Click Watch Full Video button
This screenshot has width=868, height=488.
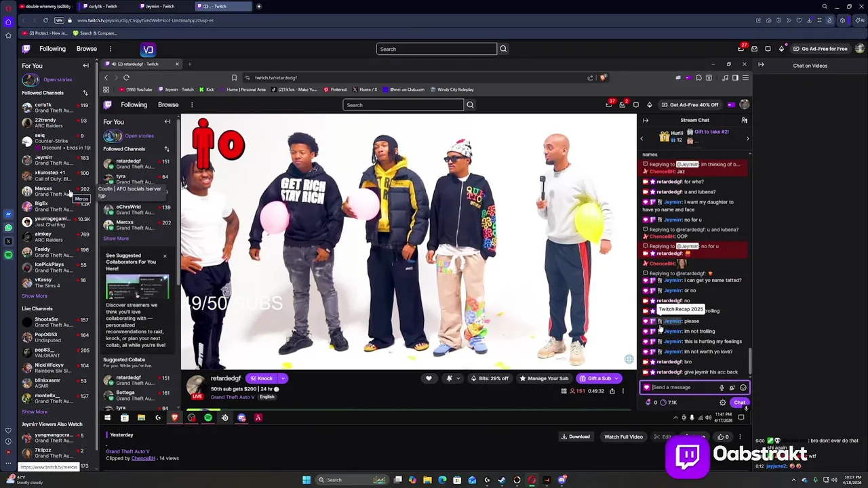pos(623,437)
